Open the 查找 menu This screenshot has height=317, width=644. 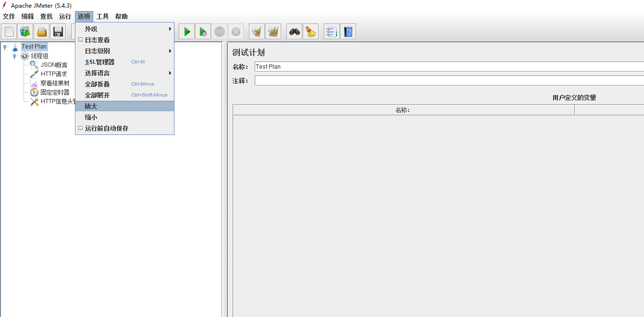tap(47, 16)
